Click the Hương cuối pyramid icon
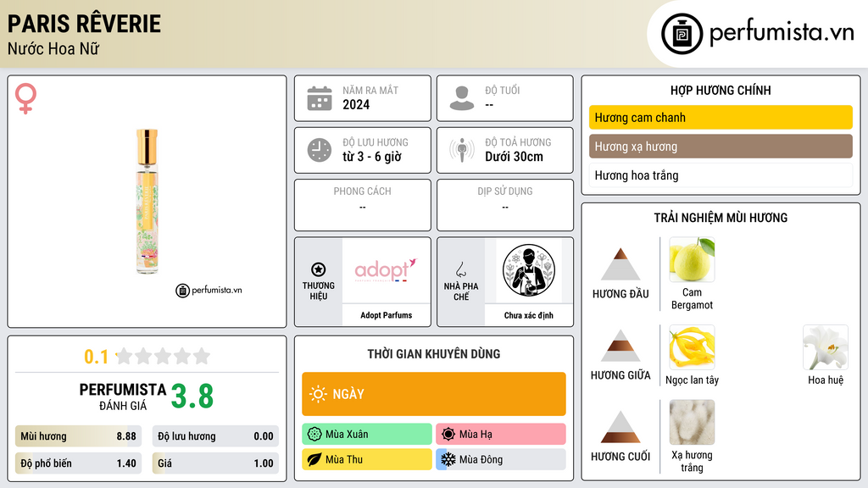The width and height of the screenshot is (868, 488). [620, 427]
